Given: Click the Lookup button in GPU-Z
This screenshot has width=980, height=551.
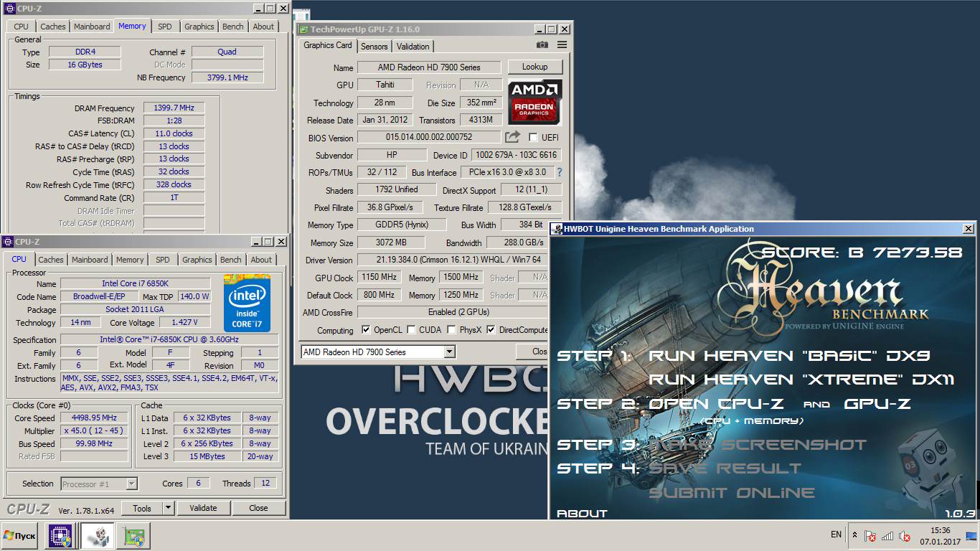Looking at the screenshot, I should [534, 67].
